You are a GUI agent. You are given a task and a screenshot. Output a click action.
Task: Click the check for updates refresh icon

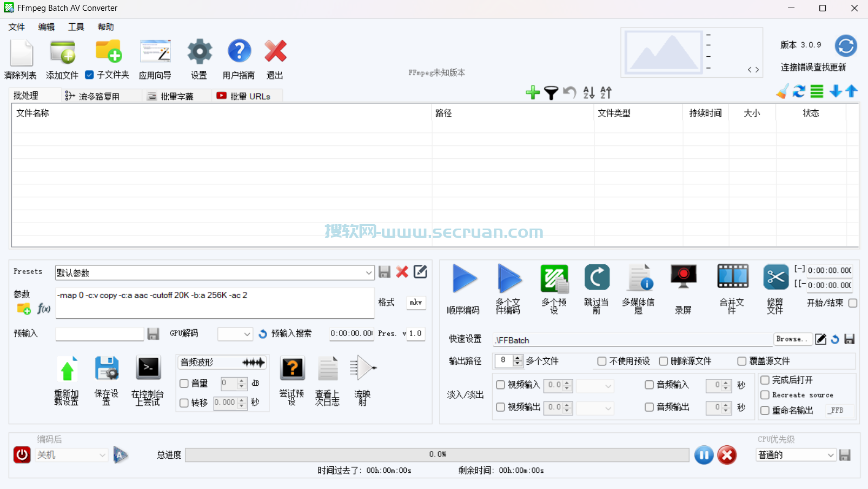click(846, 46)
